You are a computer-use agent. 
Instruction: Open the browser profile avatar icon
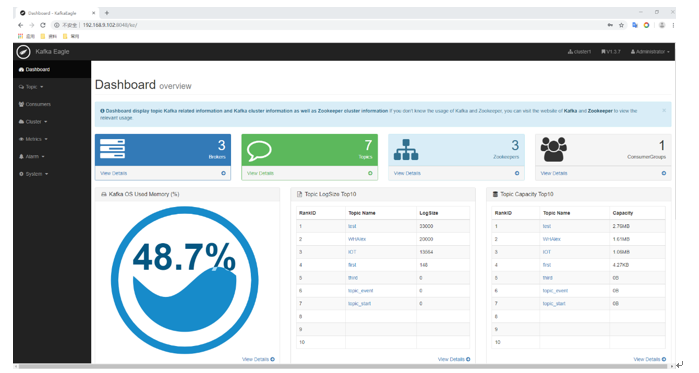click(662, 25)
